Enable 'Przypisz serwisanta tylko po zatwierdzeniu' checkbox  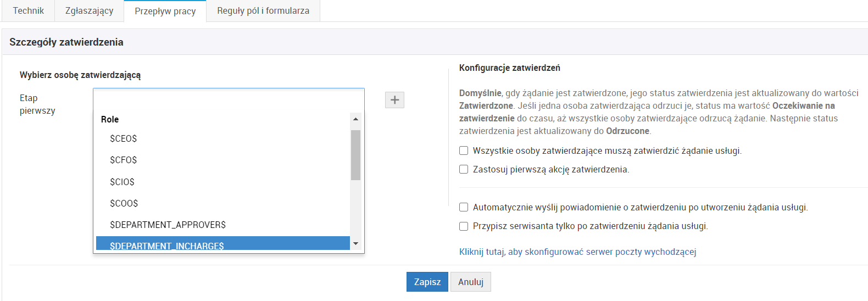(x=464, y=226)
